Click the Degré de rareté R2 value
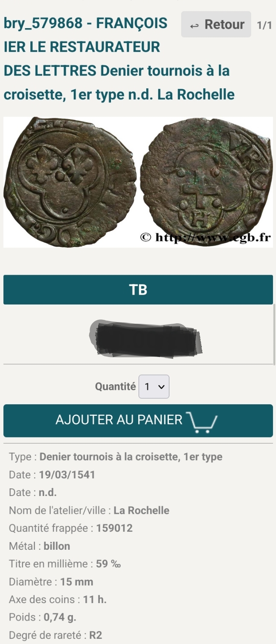Image resolution: width=276 pixels, height=644 pixels. [x=96, y=635]
